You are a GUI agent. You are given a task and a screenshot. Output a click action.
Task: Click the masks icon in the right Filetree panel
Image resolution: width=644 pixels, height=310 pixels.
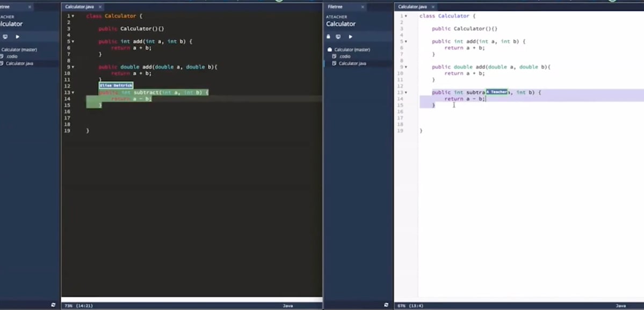click(338, 36)
